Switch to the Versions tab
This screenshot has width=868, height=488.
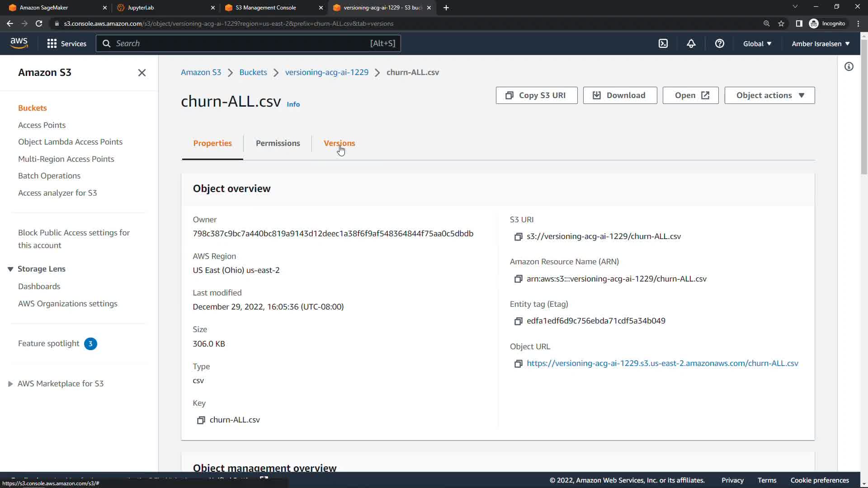click(x=339, y=143)
